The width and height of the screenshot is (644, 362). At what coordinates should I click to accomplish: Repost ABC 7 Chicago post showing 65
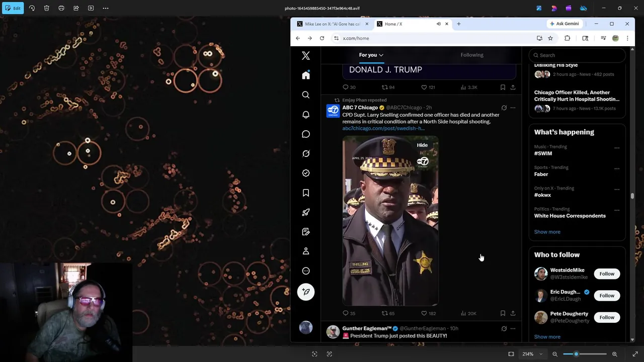[x=388, y=313]
